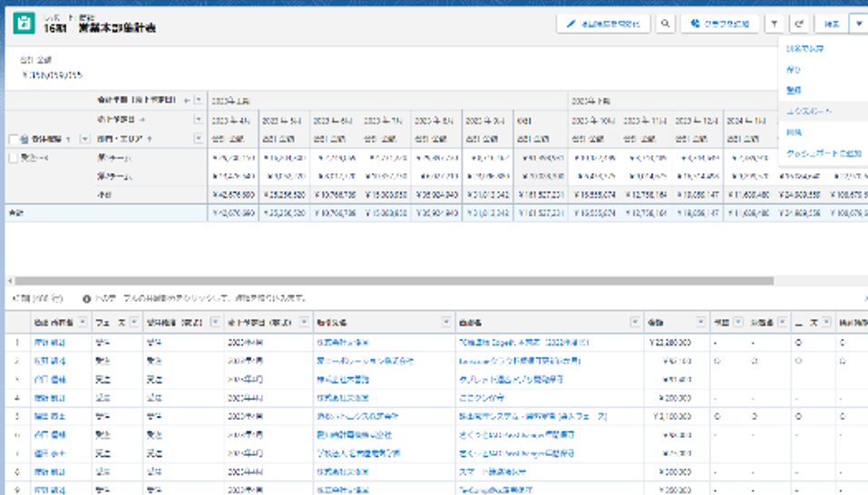Click the row number 9 cell in the detail table
Image resolution: width=868 pixels, height=495 pixels.
click(17, 490)
